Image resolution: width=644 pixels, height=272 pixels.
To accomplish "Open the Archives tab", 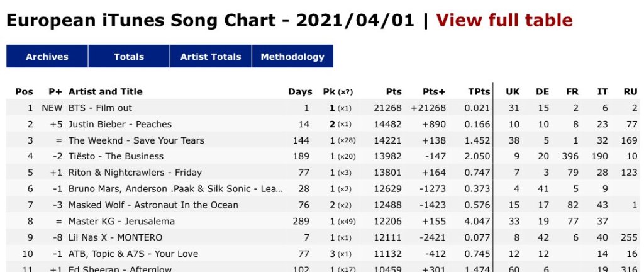I will (47, 57).
